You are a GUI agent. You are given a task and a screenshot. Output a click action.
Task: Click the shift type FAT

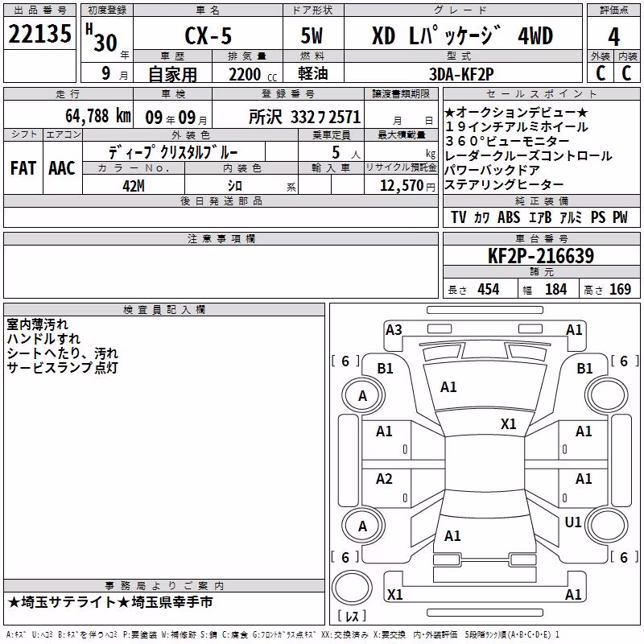click(x=23, y=168)
